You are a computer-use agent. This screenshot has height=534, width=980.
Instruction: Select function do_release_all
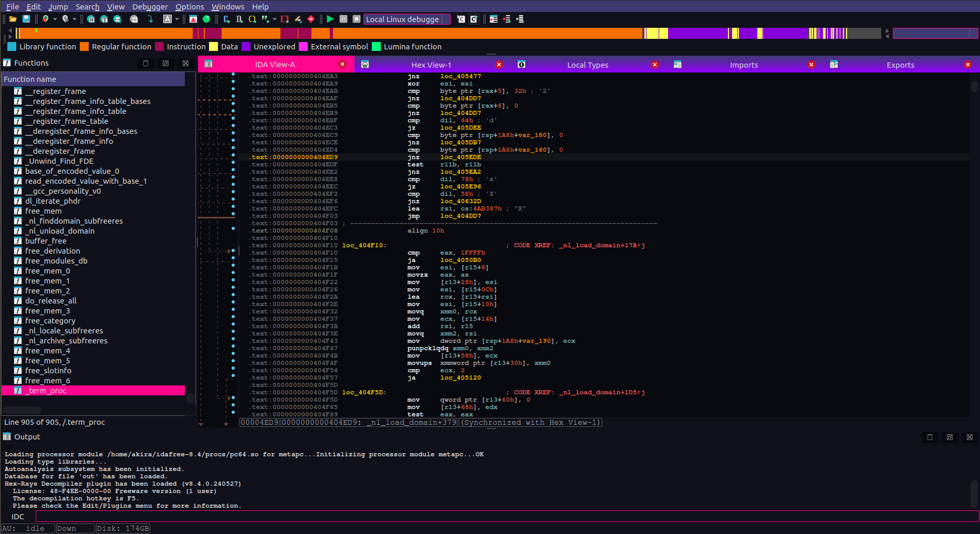tap(93, 301)
